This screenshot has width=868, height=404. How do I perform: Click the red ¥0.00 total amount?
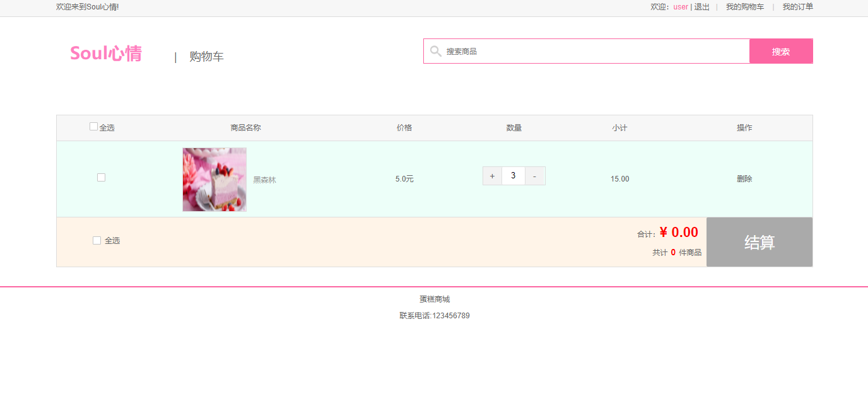680,232
